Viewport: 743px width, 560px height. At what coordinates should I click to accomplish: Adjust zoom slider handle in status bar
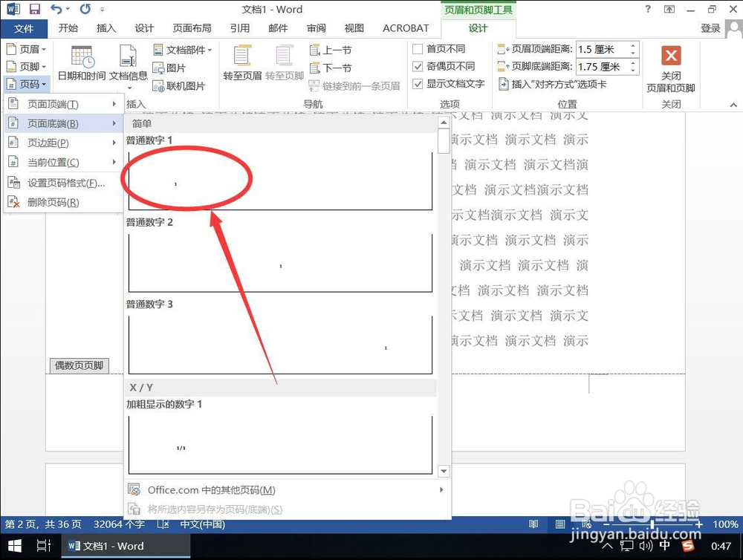click(652, 524)
